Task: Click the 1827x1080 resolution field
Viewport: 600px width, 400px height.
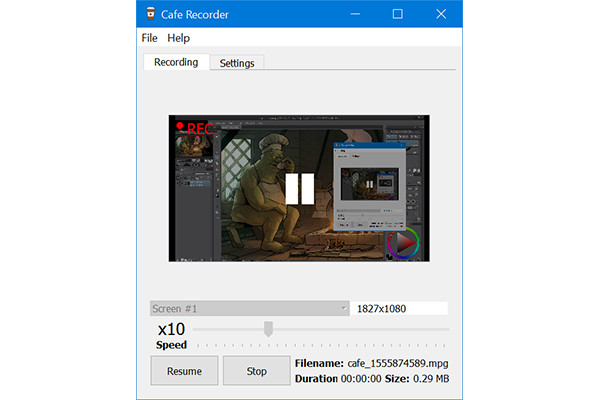Action: 399,309
